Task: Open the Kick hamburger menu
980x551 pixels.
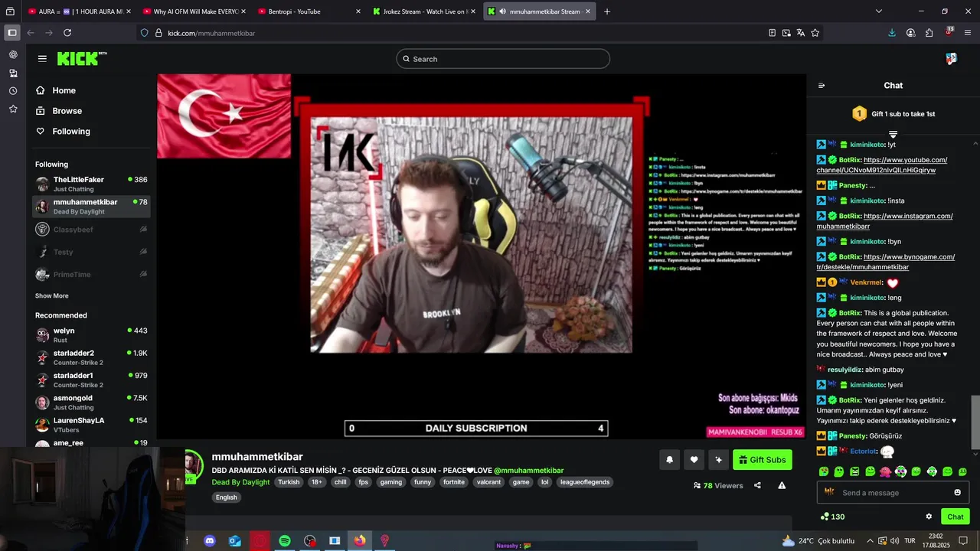Action: [x=42, y=59]
